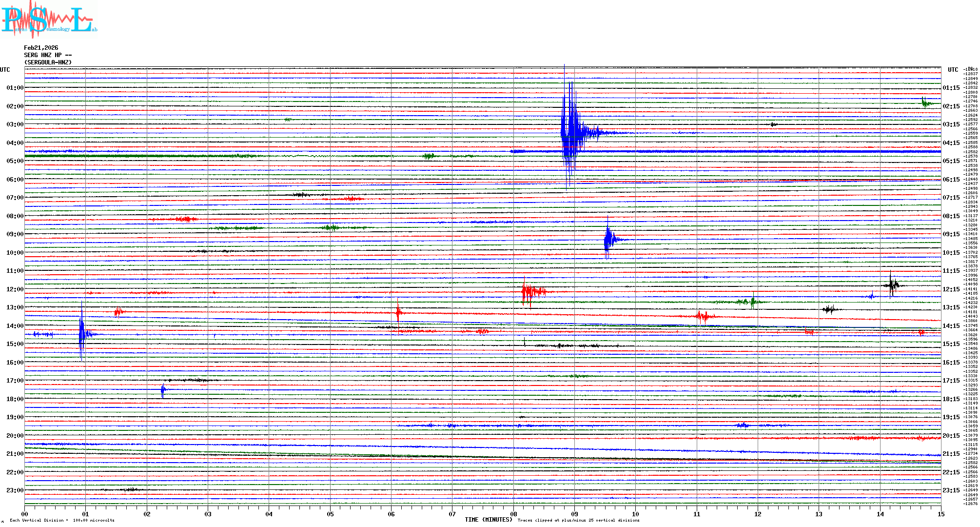
Task: Click the 03:00 hour label on left axis
Action: pyautogui.click(x=15, y=124)
